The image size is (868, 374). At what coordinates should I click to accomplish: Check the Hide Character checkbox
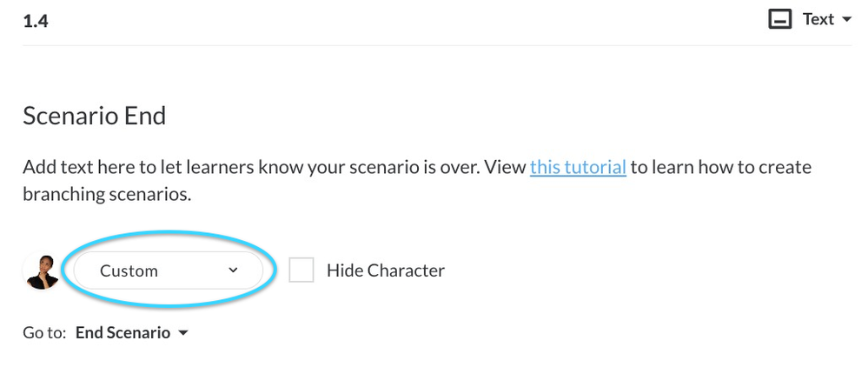[x=301, y=270]
